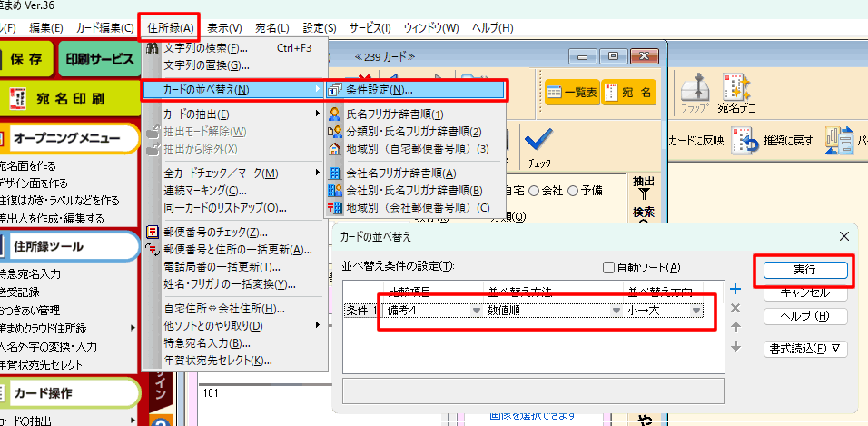Click the X delete-condition icon in dialog

pos(735,308)
